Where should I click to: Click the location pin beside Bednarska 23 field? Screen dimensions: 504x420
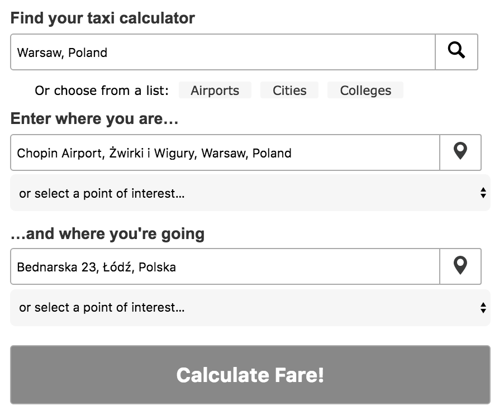(460, 266)
